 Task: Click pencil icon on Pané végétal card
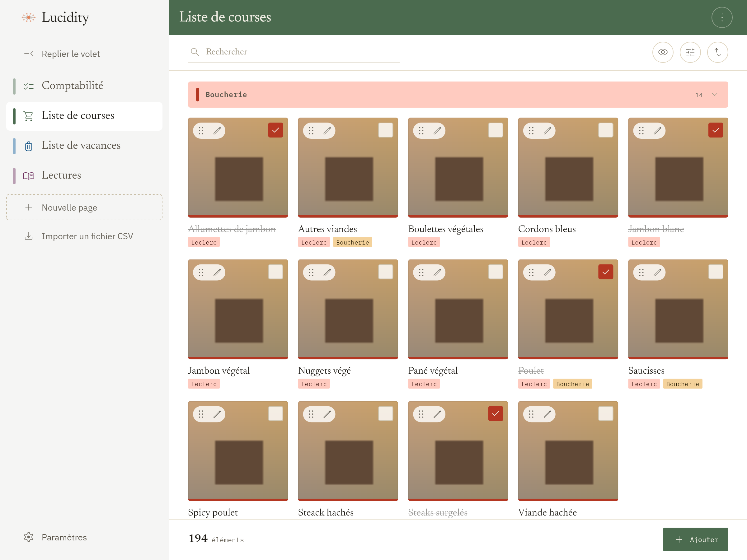[x=437, y=273]
